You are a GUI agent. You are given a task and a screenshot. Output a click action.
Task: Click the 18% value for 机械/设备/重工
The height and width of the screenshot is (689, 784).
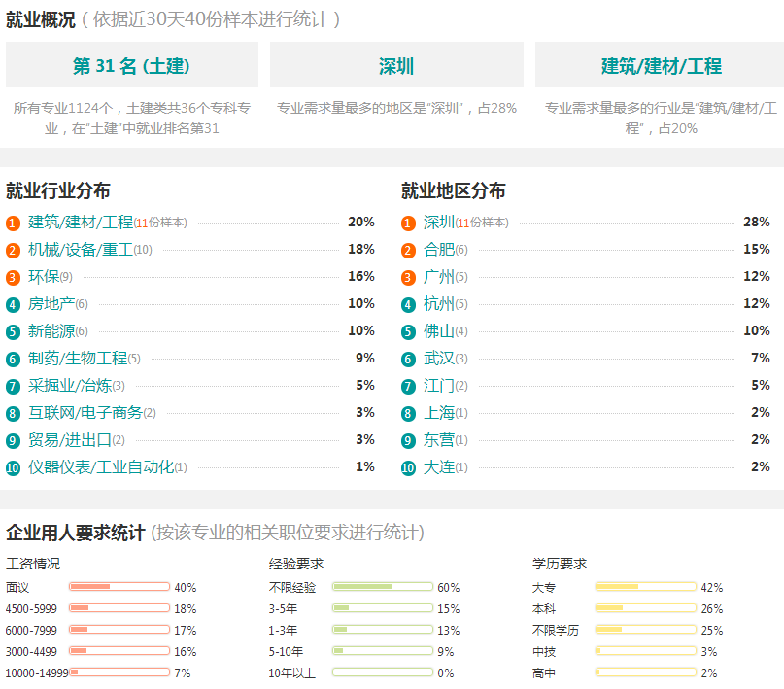click(361, 249)
